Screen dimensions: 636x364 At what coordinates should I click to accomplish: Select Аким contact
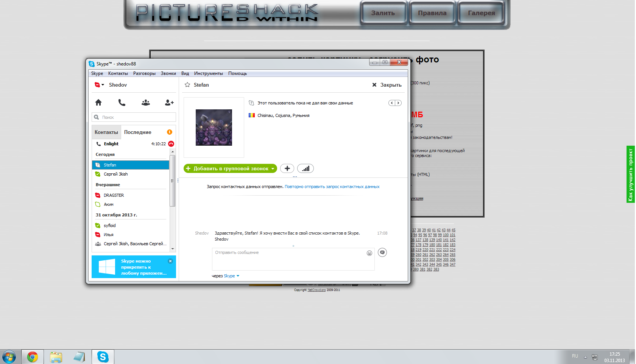[x=131, y=204]
